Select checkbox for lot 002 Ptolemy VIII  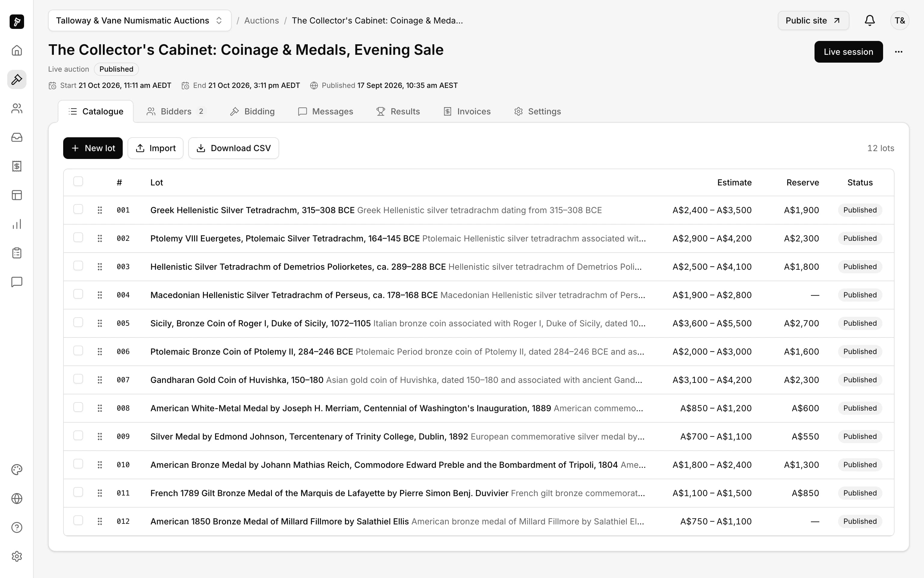tap(78, 238)
